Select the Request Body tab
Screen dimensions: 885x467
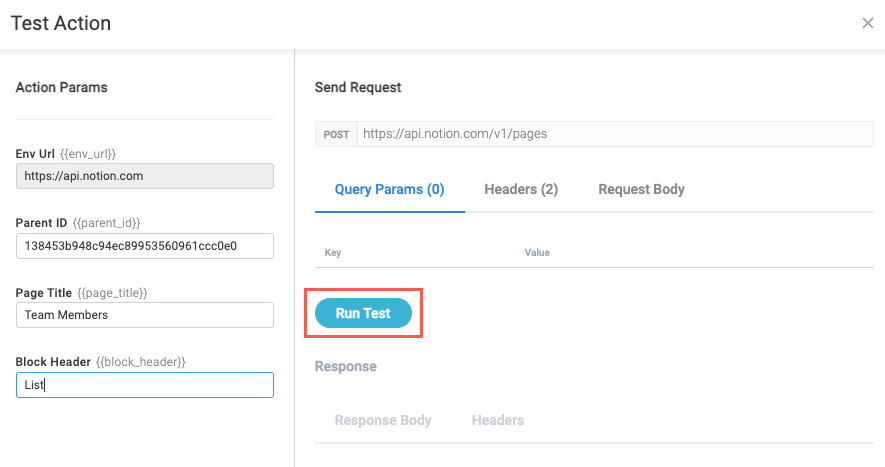point(641,189)
